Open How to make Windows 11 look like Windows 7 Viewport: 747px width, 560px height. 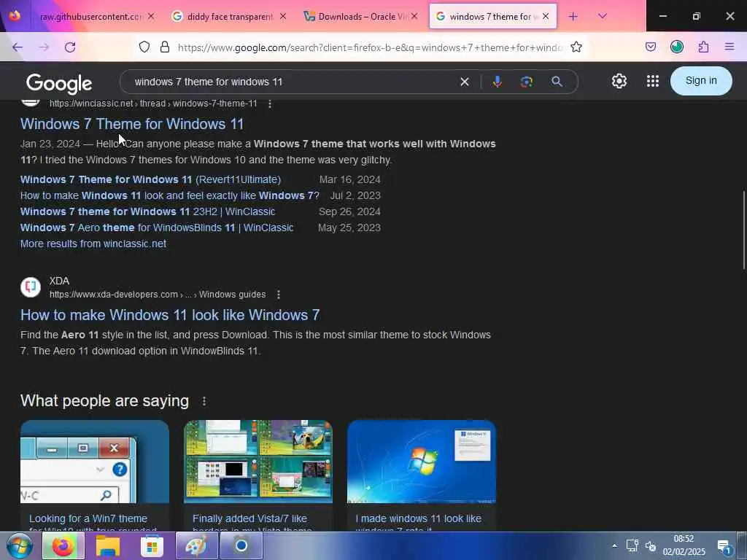tap(170, 315)
